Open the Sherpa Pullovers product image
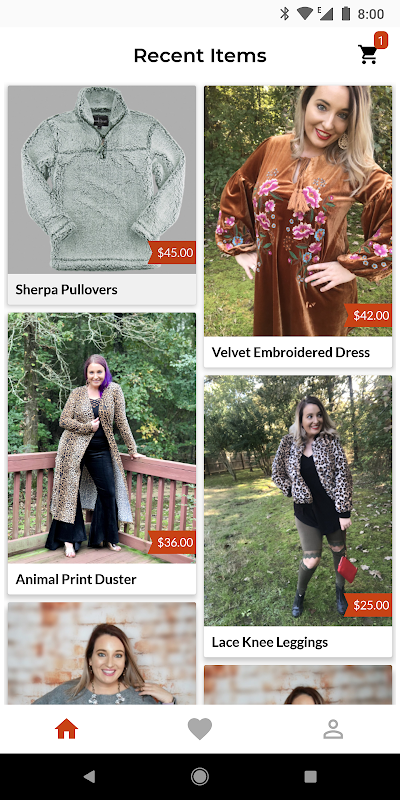 pyautogui.click(x=102, y=180)
